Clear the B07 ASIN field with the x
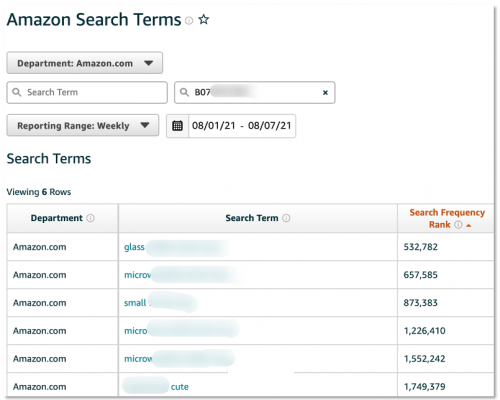 click(325, 93)
